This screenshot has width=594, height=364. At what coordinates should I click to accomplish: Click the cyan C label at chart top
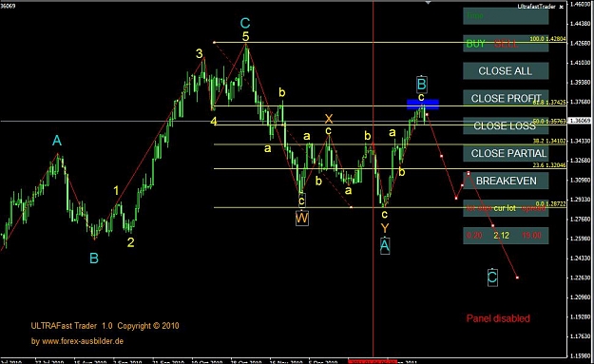point(245,24)
